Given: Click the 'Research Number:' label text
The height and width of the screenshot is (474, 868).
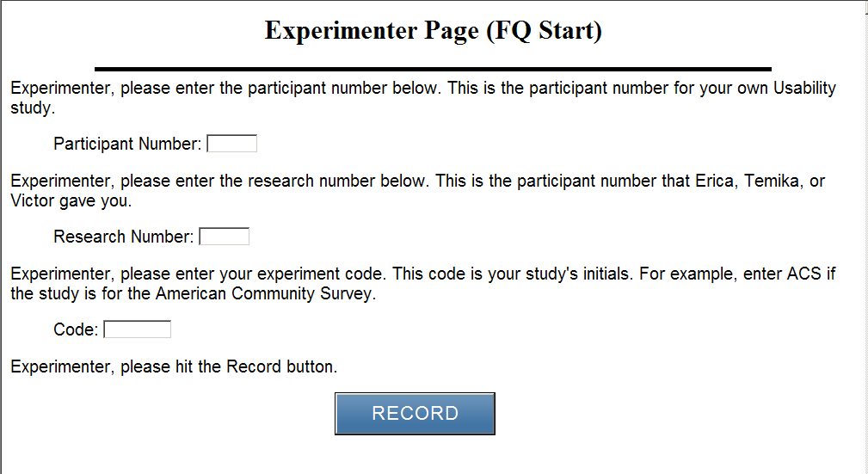Looking at the screenshot, I should click(123, 237).
